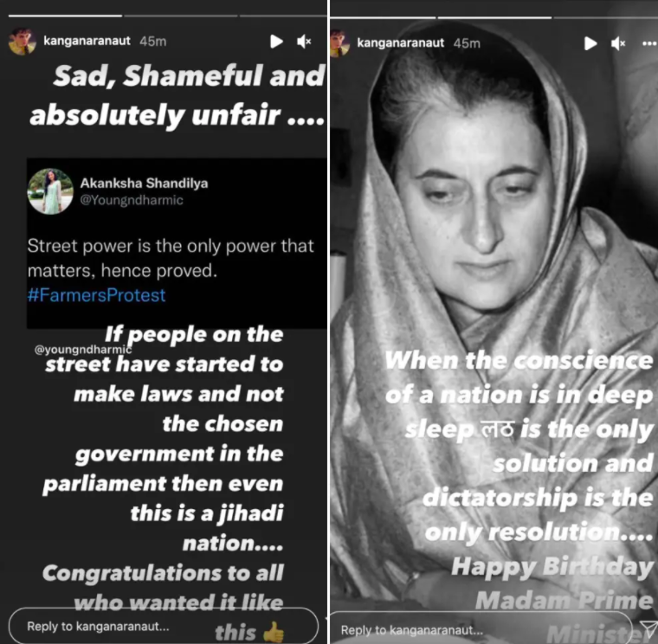The image size is (658, 644).
Task: Open the three-dot more options menu
Action: click(x=649, y=43)
